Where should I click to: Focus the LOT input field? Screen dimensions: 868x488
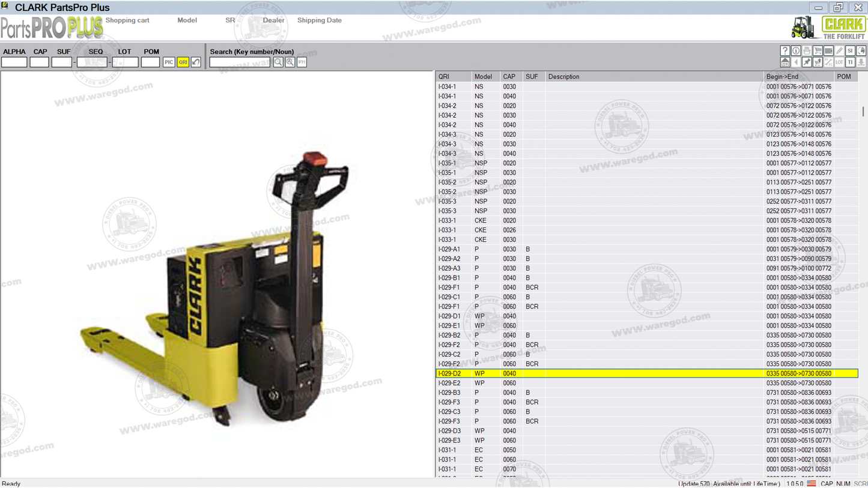click(x=126, y=62)
